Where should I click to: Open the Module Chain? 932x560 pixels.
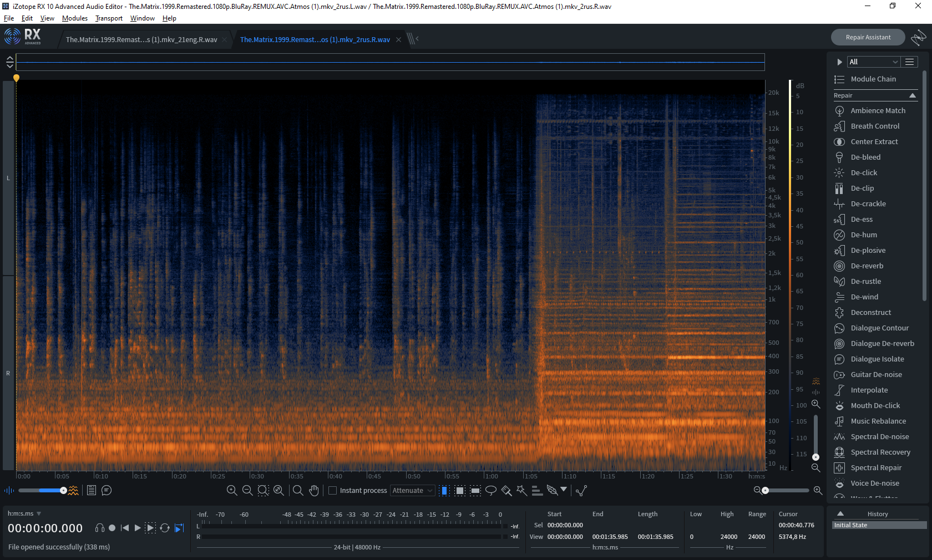[x=873, y=79]
